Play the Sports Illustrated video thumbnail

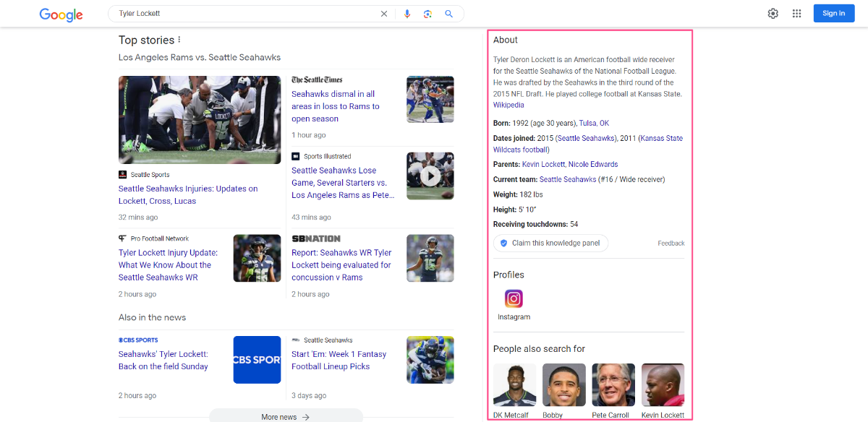[430, 176]
